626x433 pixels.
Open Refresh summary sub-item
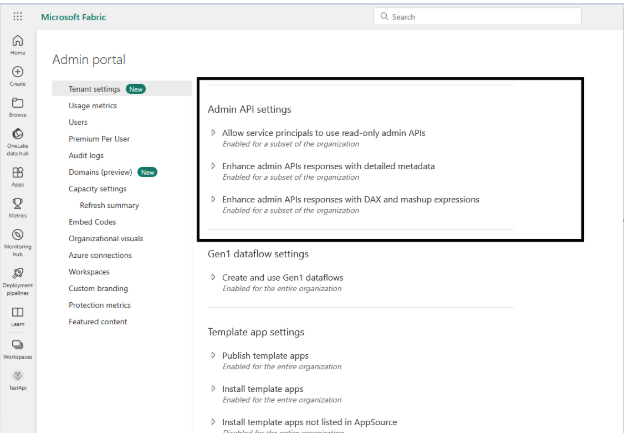pos(109,205)
